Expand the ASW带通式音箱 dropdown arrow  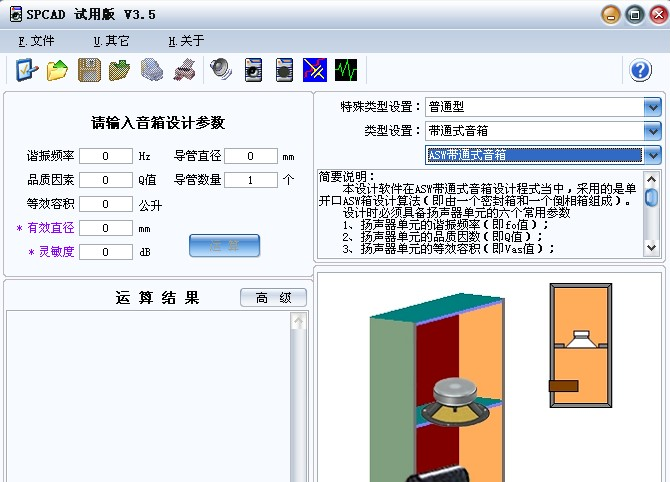click(x=652, y=155)
